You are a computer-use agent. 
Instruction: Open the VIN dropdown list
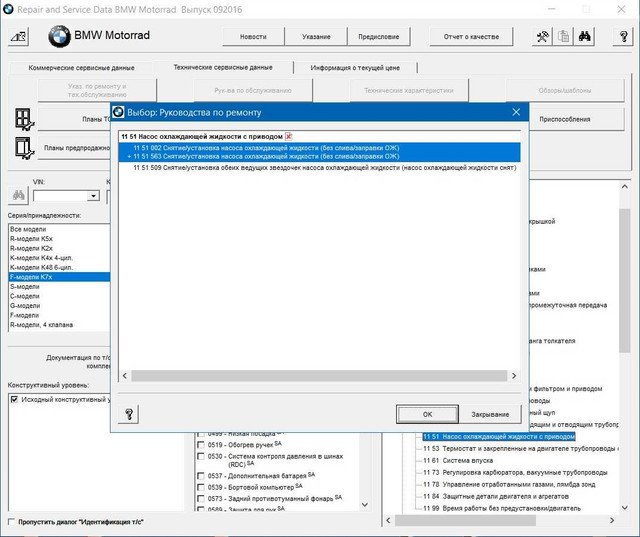93,196
